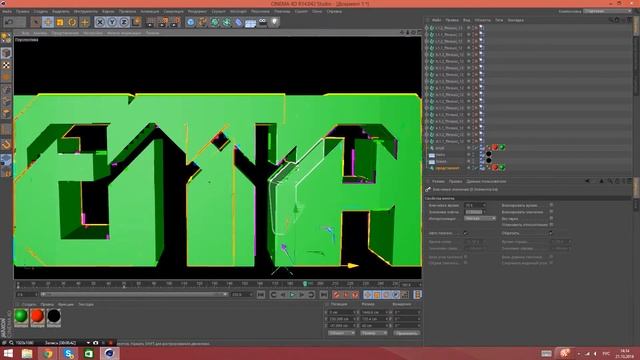Viewport: 640px width, 360px height.
Task: Toggle the X axis lock
Action: (x=100, y=22)
